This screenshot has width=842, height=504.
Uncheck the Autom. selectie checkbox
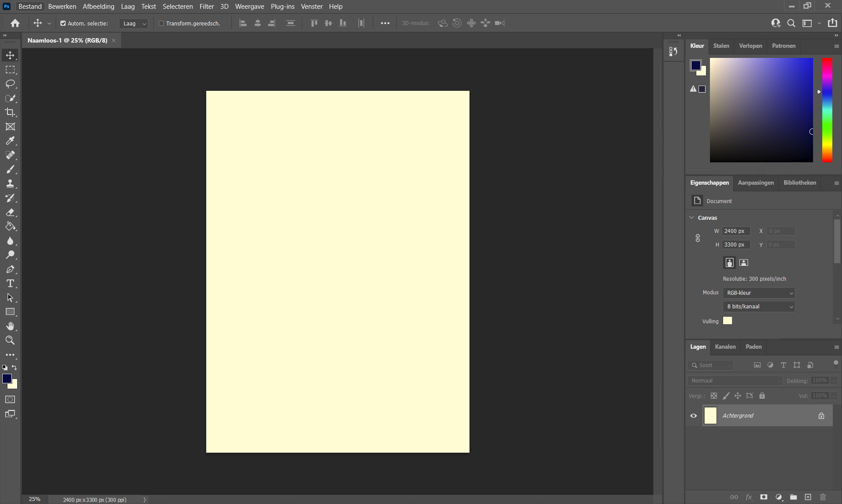[x=63, y=23]
